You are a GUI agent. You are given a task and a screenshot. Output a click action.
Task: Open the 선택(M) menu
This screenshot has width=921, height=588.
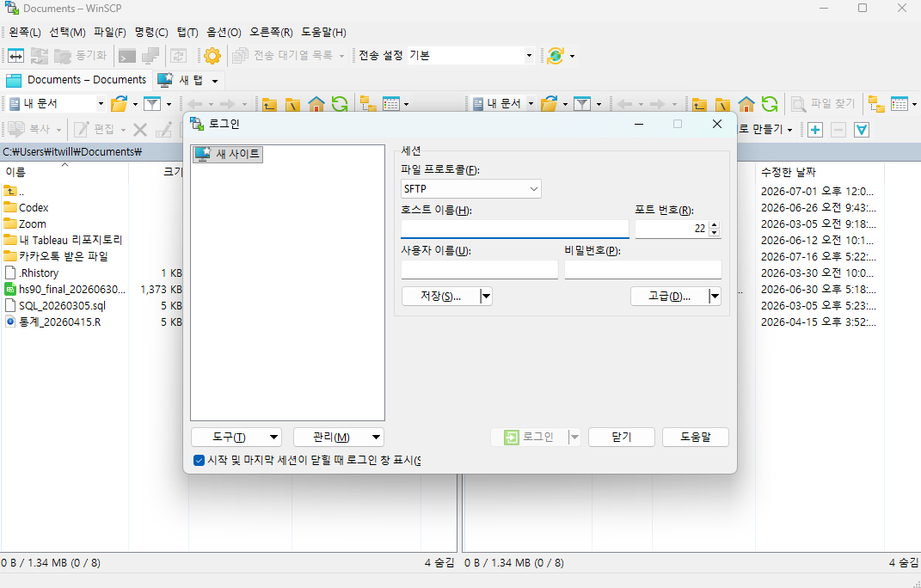click(x=68, y=33)
